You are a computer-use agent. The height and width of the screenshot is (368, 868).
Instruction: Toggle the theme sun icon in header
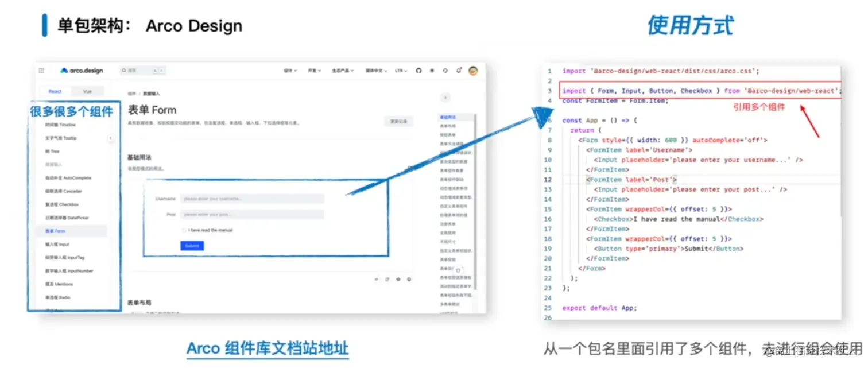click(432, 71)
